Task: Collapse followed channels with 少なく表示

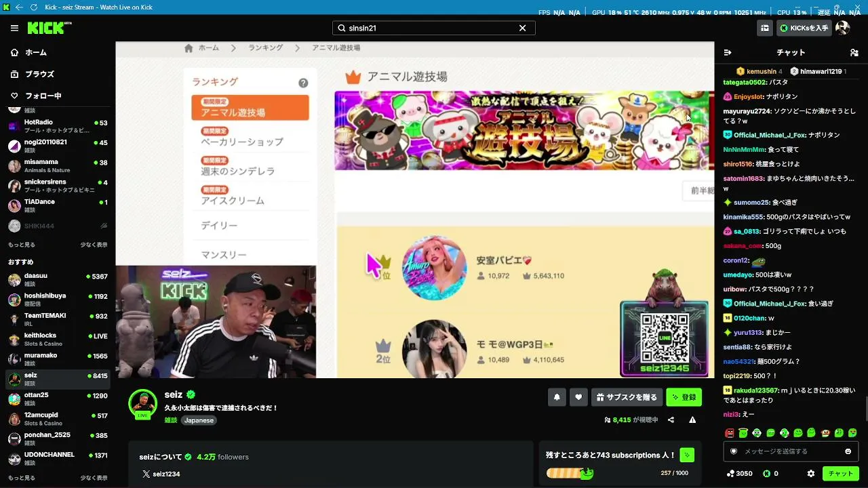Action: (x=94, y=245)
